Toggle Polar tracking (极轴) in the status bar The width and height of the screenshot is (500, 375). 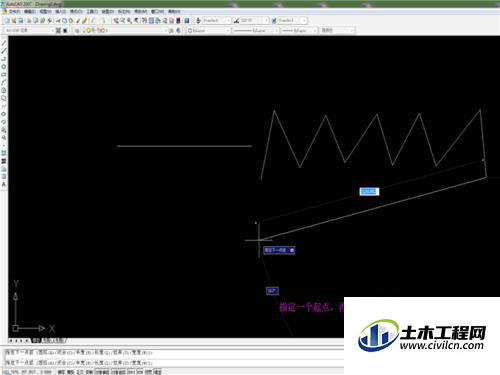(89, 372)
